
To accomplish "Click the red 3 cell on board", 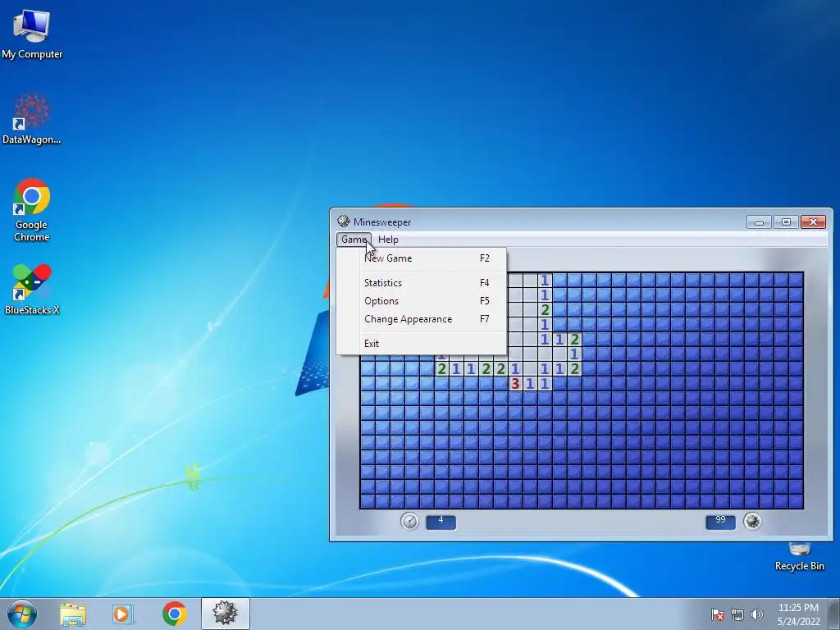I will (x=515, y=384).
